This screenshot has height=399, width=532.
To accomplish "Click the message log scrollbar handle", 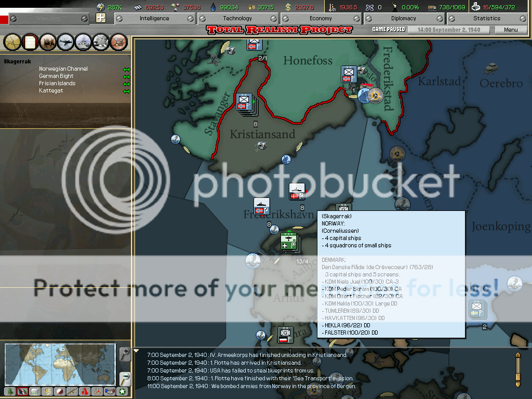I will tap(517, 370).
